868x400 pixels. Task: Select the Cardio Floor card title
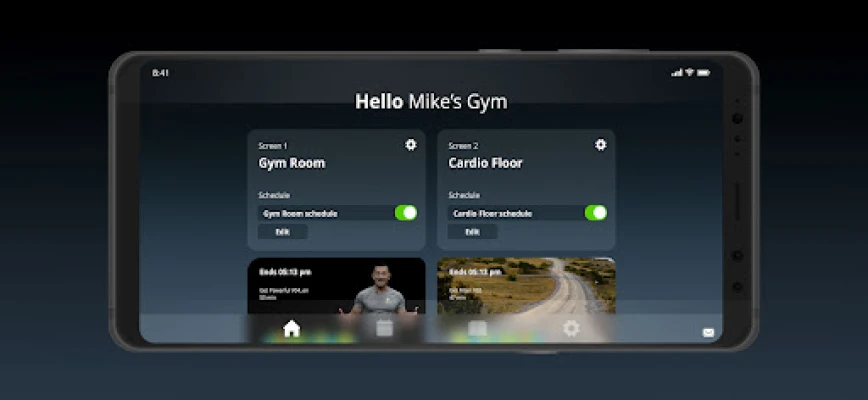click(486, 163)
